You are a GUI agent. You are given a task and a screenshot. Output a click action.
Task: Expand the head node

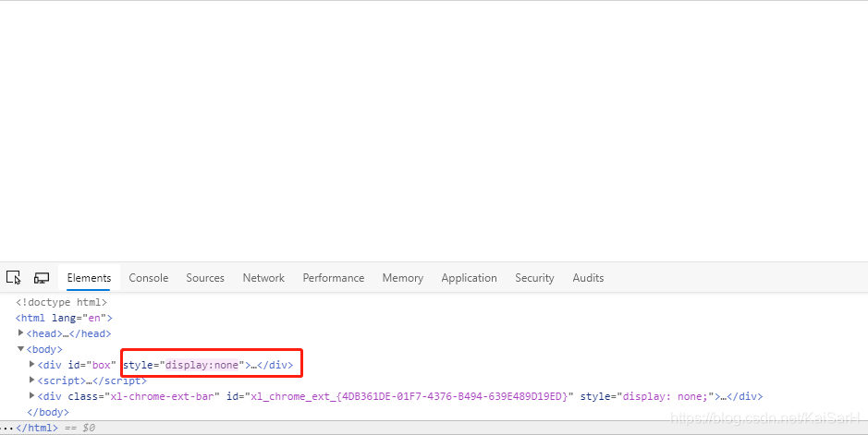point(20,332)
